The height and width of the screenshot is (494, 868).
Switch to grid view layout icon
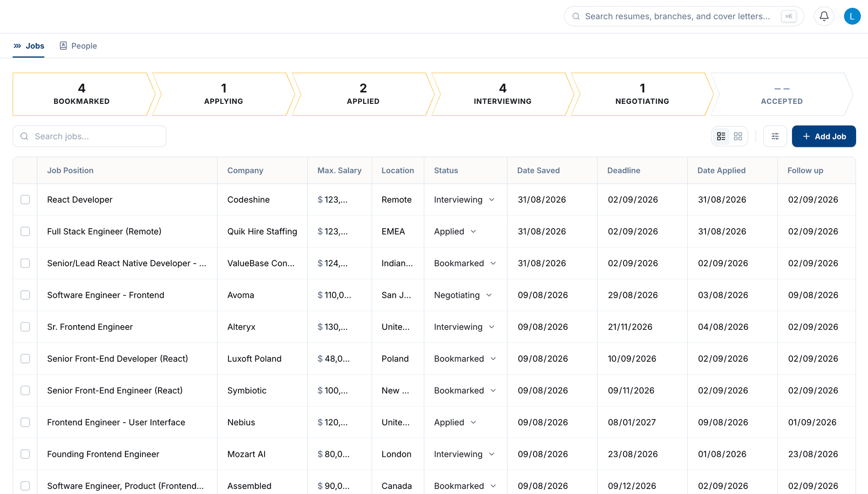[x=738, y=136]
